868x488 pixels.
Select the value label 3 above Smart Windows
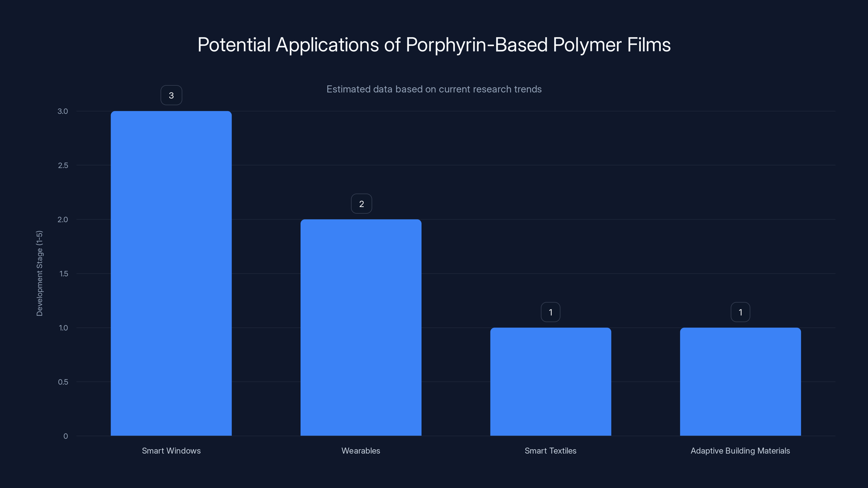(x=171, y=95)
